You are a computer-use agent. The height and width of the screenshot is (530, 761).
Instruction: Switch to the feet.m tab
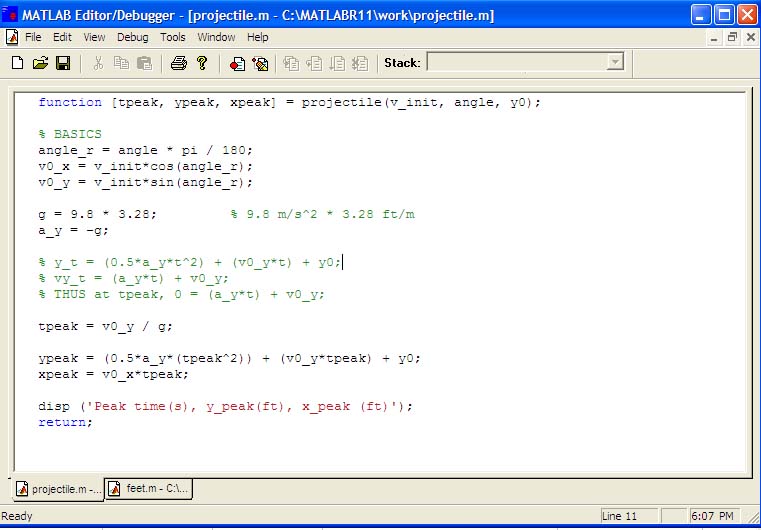[149, 488]
